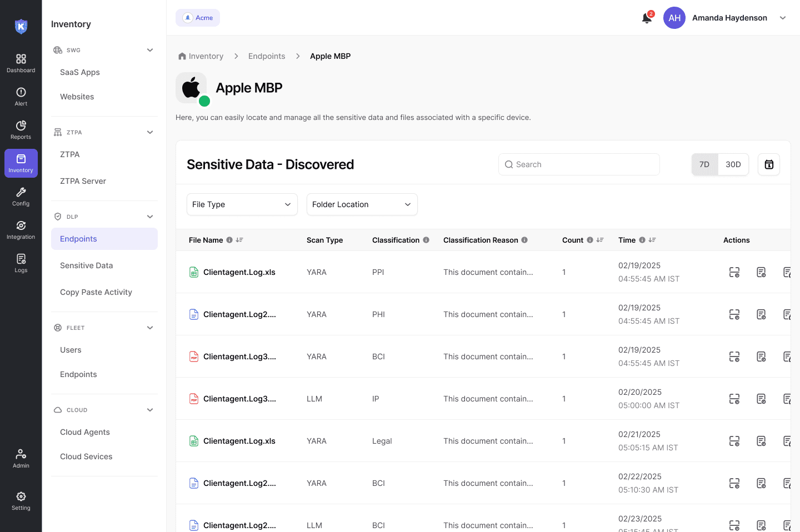
Task: Click the AH user avatar
Action: pyautogui.click(x=674, y=18)
